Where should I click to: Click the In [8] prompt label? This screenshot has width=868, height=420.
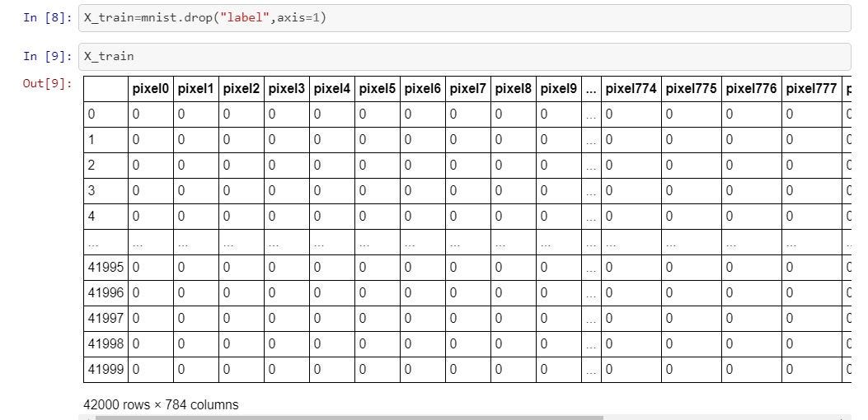[47, 17]
